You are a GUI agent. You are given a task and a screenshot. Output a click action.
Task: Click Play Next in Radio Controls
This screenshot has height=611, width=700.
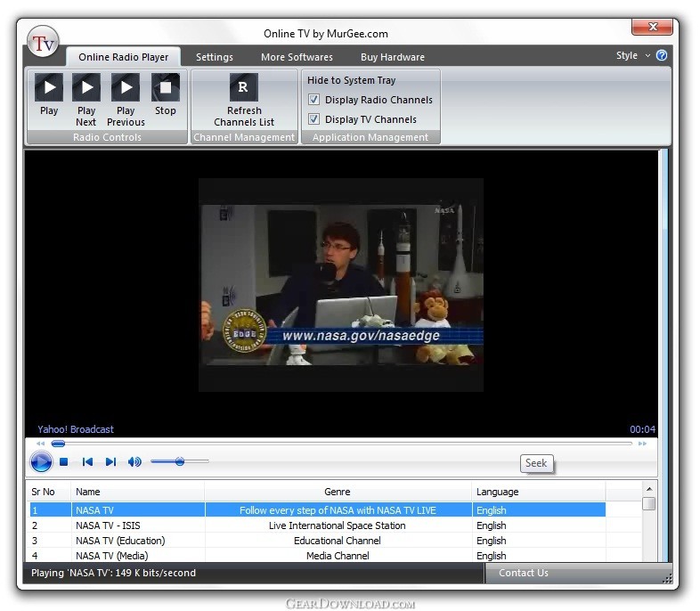click(x=86, y=101)
